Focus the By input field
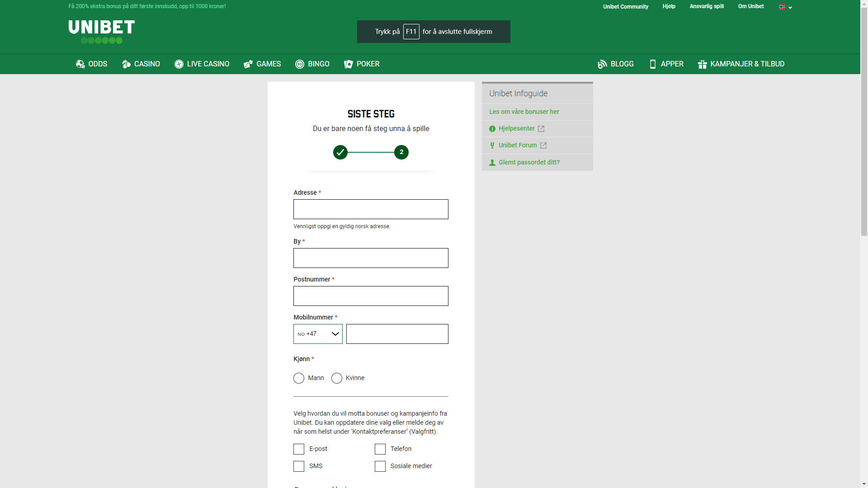This screenshot has width=868, height=488. pyautogui.click(x=371, y=258)
